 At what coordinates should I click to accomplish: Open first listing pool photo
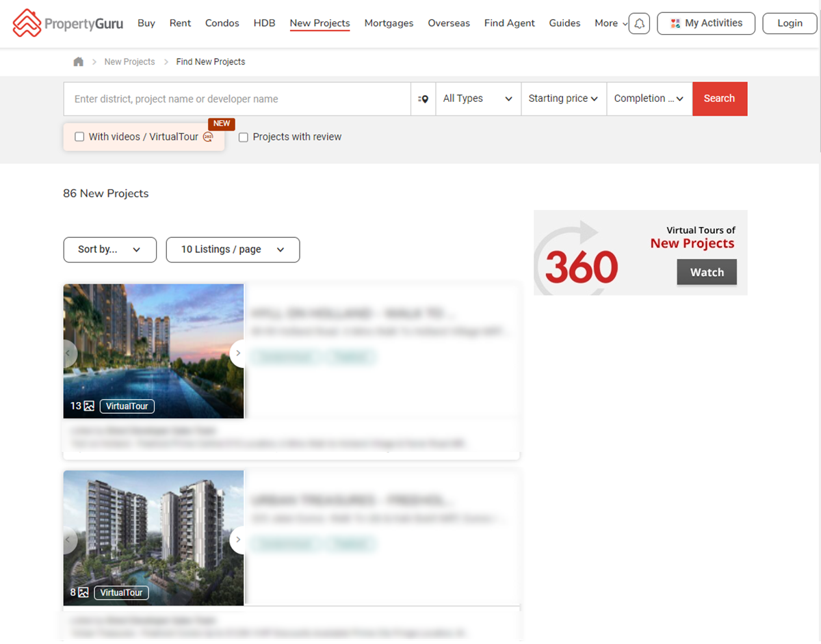click(x=154, y=351)
